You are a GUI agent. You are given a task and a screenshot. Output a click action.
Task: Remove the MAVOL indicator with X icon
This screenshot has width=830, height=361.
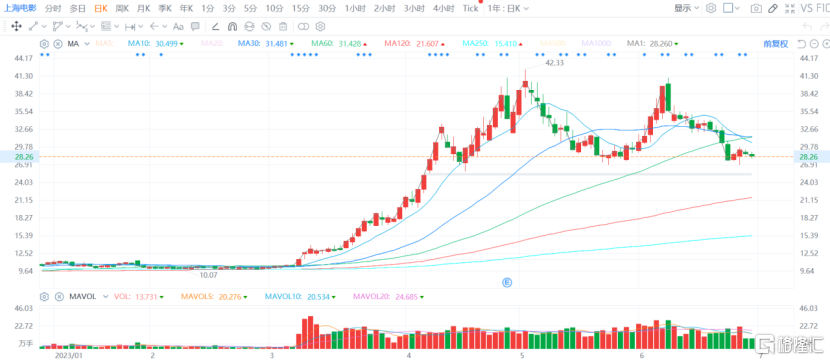58,296
